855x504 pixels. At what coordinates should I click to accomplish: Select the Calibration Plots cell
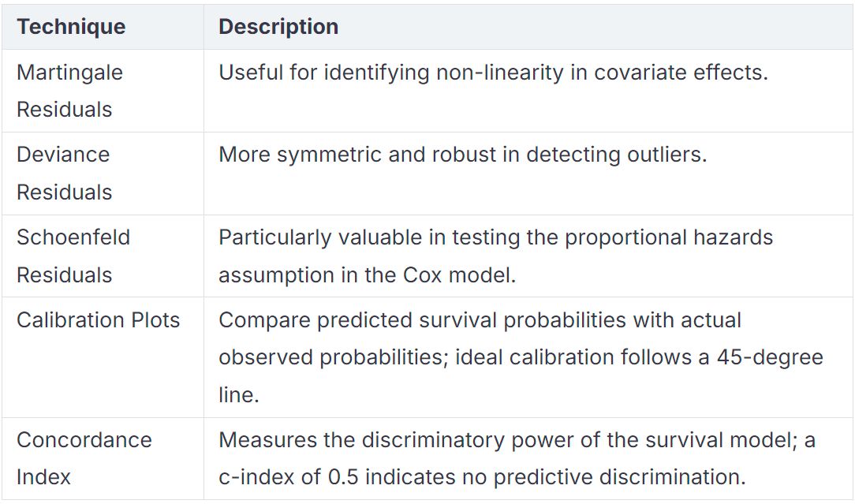click(103, 357)
